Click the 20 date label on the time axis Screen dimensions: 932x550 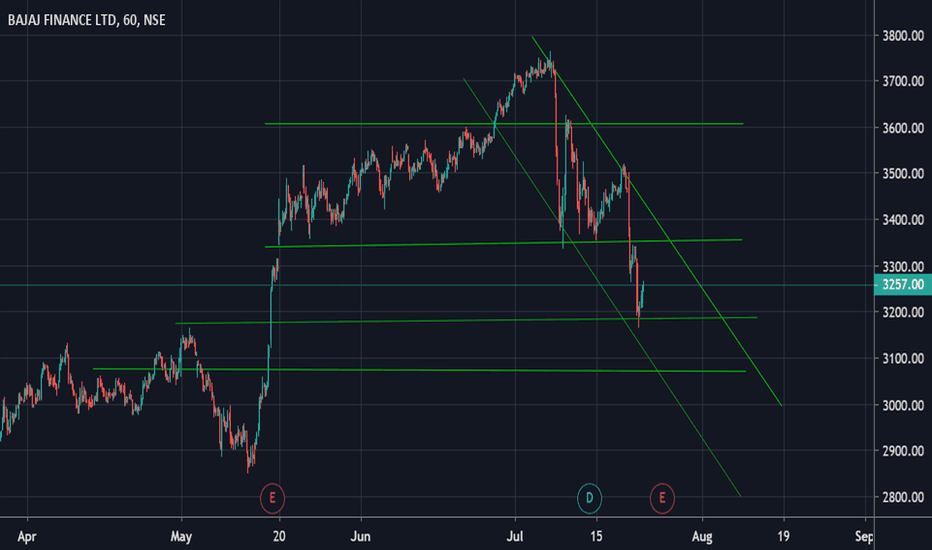coord(279,536)
